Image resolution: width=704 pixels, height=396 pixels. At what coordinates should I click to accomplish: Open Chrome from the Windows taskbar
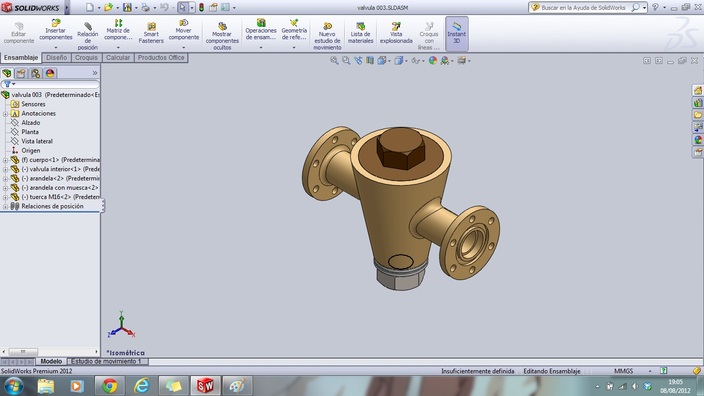coord(109,386)
